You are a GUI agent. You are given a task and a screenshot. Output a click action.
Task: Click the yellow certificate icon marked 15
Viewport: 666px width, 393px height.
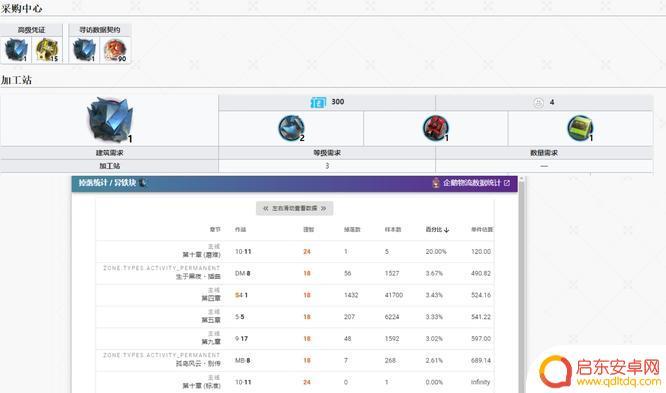47,50
